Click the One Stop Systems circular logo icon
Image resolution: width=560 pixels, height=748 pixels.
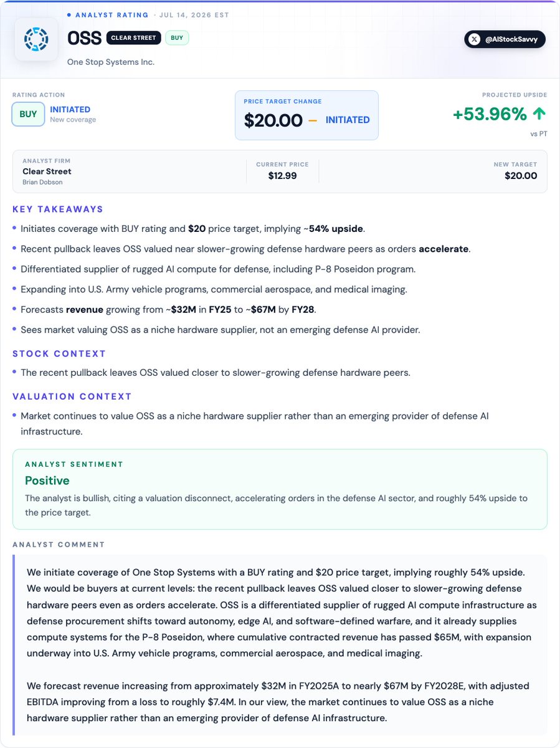(x=36, y=39)
